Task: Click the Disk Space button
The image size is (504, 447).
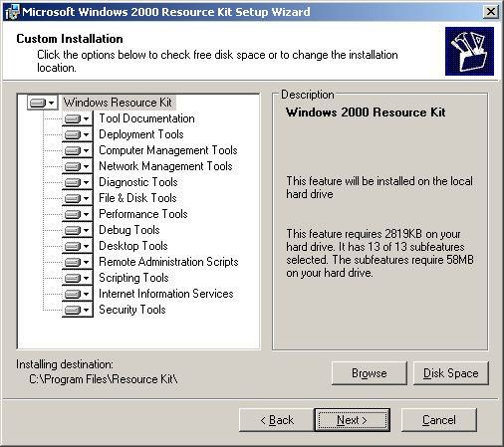Action: pyautogui.click(x=451, y=373)
